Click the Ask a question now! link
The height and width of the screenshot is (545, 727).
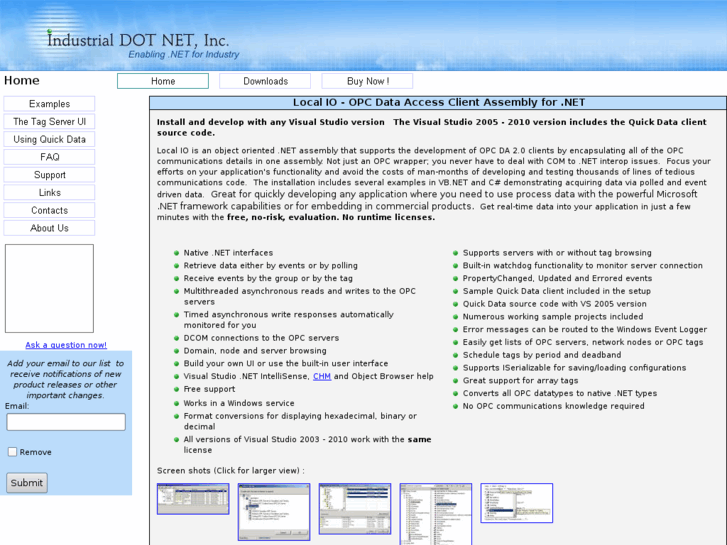coord(66,345)
